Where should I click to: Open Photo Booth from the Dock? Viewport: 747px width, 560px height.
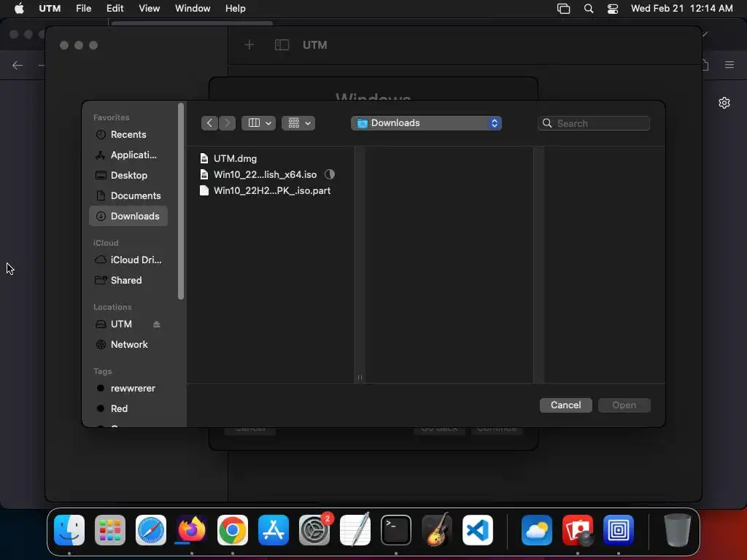pyautogui.click(x=578, y=530)
